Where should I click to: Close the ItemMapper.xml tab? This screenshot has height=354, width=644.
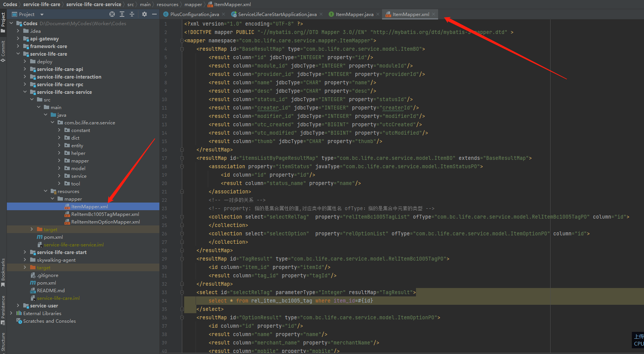434,14
